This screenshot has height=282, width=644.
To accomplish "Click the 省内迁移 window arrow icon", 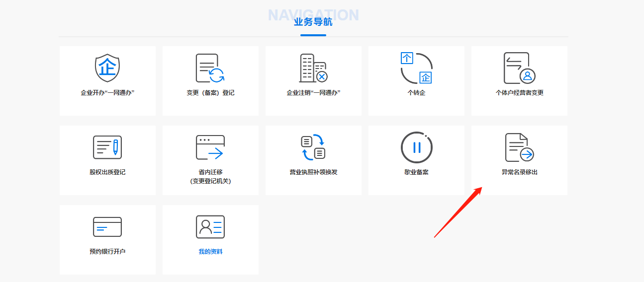I will (x=210, y=147).
